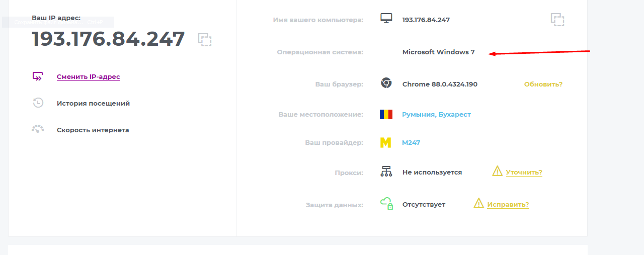Viewport: 644px width, 255px height.
Task: Click the warning triangle next to Исправить
Action: click(478, 203)
